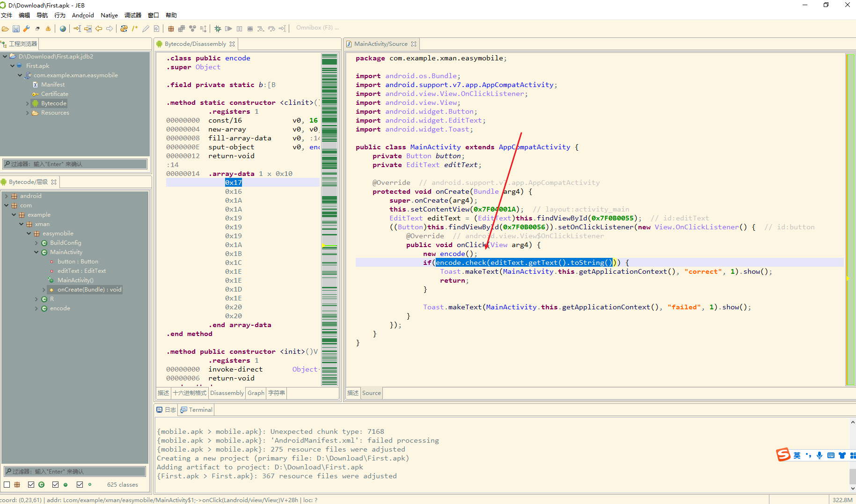Navigate back with the left arrow

(x=99, y=29)
